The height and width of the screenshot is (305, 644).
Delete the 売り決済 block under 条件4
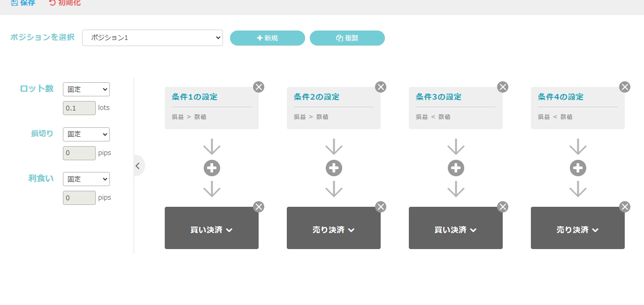[x=625, y=207]
